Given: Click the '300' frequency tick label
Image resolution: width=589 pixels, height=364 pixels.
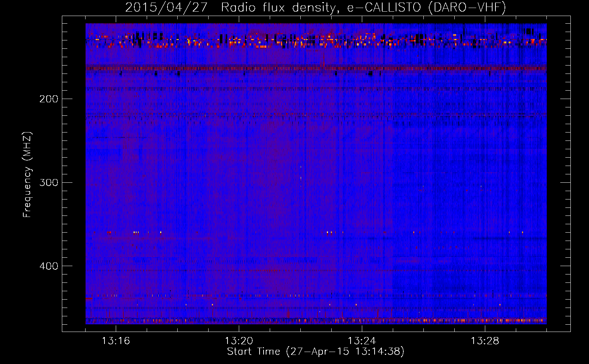Looking at the screenshot, I should (x=49, y=182).
